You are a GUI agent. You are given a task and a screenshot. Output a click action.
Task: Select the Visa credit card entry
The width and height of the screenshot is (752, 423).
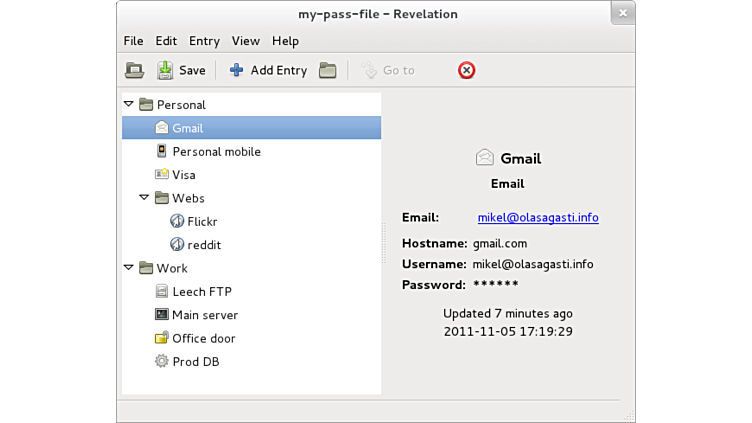click(x=183, y=175)
